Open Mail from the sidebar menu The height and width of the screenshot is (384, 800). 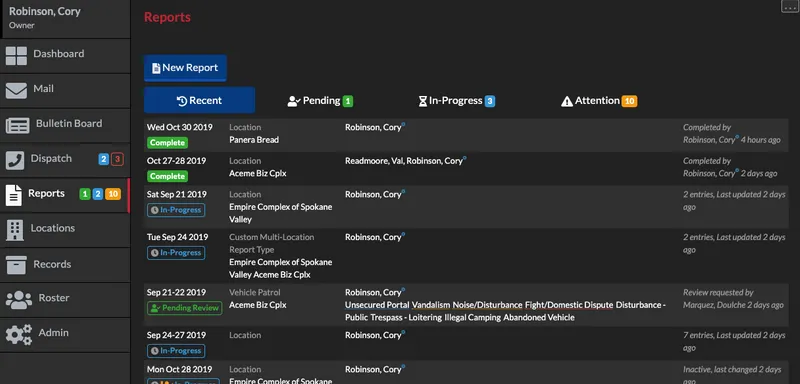pos(65,91)
